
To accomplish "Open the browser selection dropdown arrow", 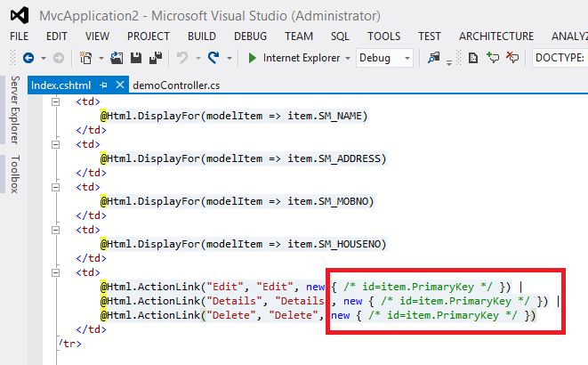I will (x=348, y=58).
